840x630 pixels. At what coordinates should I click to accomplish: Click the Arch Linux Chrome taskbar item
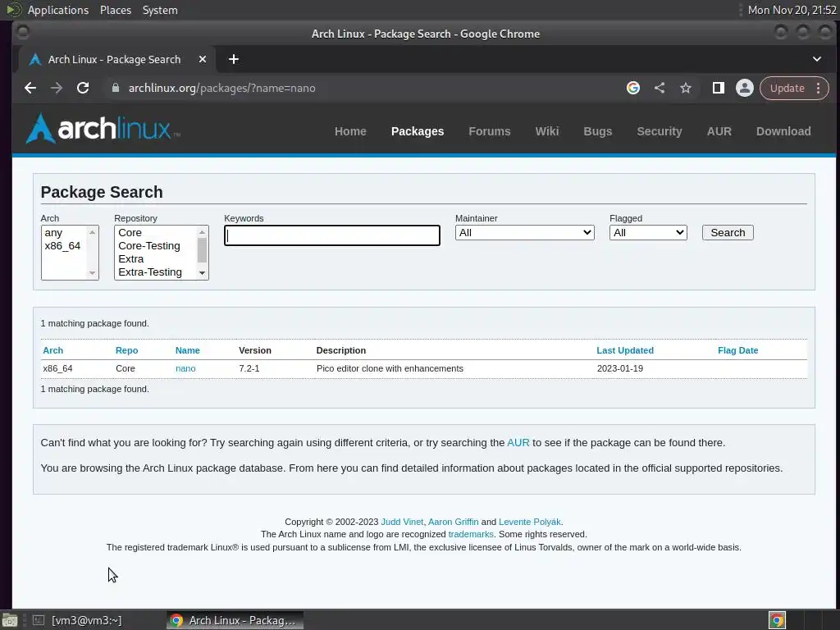click(x=235, y=620)
